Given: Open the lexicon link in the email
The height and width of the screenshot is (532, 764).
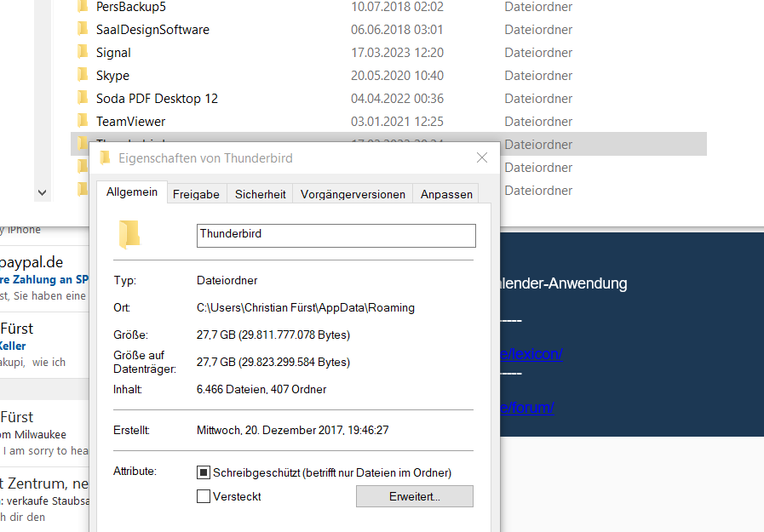Looking at the screenshot, I should 531,354.
